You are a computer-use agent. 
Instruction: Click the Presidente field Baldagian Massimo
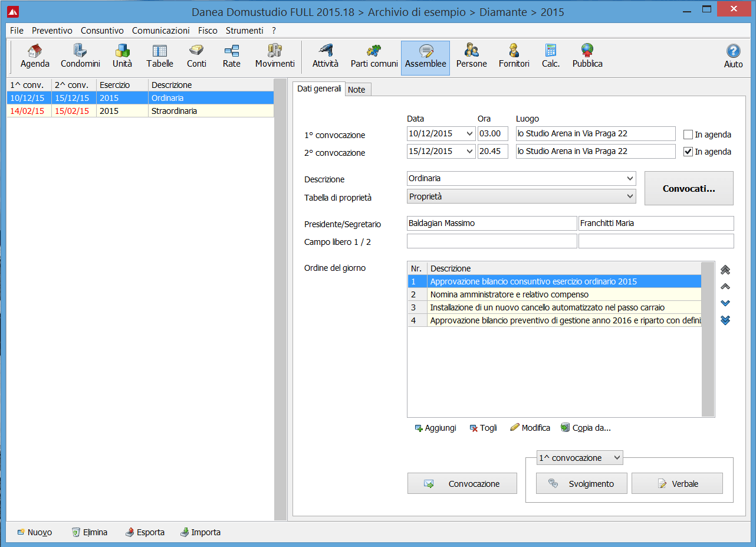click(492, 223)
